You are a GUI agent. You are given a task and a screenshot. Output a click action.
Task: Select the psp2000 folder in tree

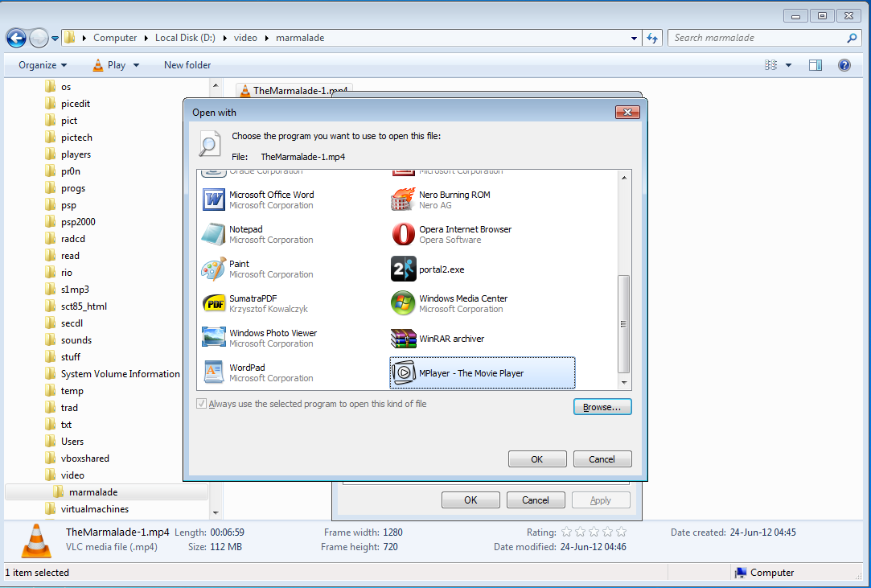[78, 222]
